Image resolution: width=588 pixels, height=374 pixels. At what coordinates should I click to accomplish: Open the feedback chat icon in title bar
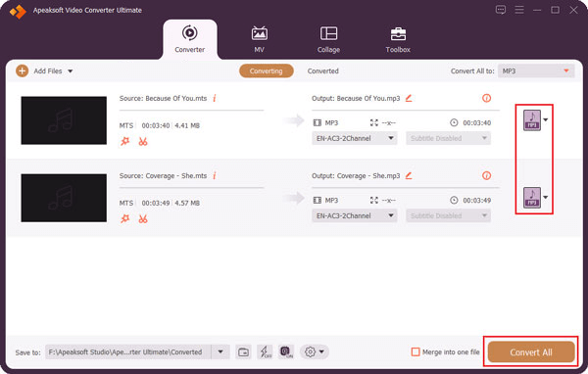501,10
